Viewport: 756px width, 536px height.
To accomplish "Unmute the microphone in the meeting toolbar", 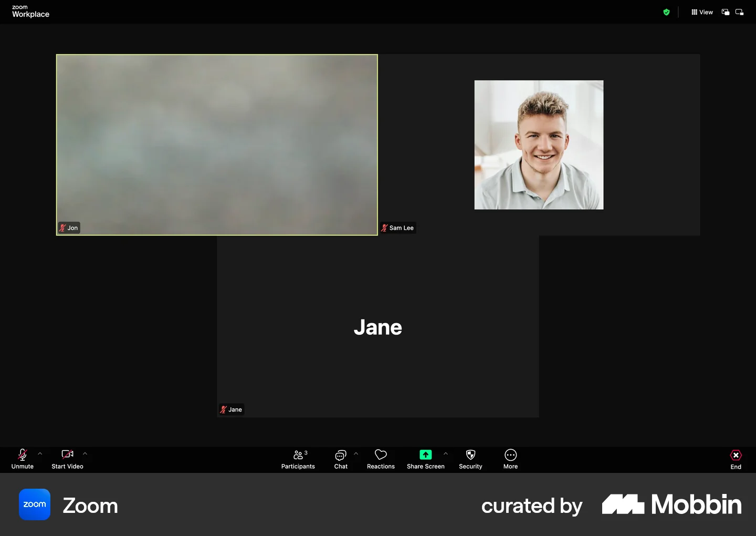I will 23,459.
